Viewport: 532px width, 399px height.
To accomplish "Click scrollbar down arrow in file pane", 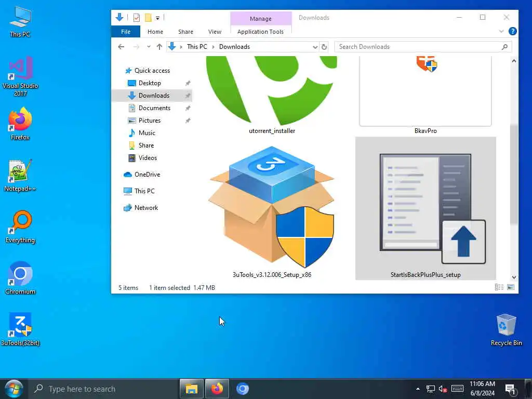I will click(x=514, y=277).
